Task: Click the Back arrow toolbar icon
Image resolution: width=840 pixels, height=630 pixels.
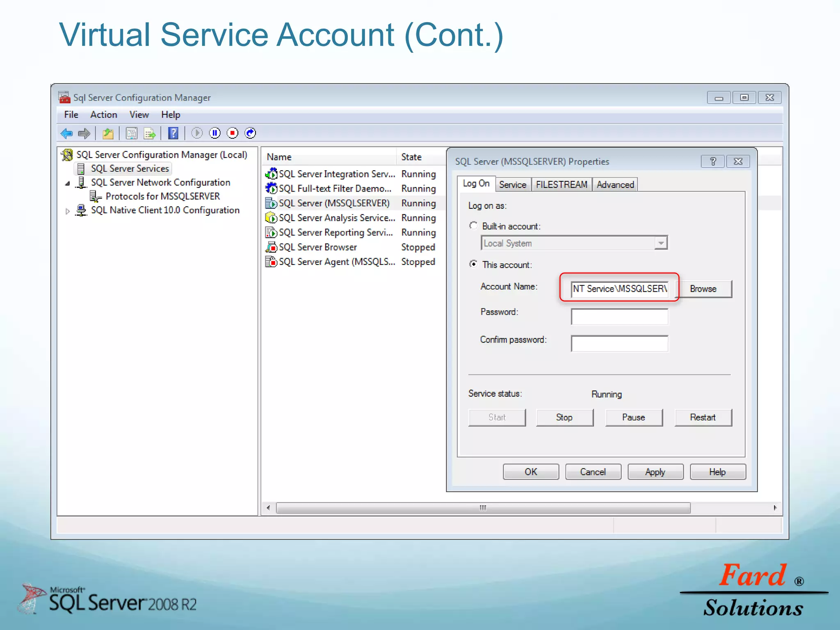Action: 66,133
